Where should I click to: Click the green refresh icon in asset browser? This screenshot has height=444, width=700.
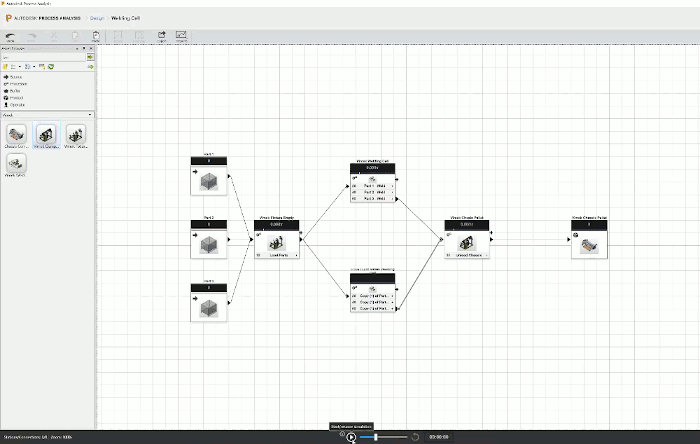coord(50,66)
